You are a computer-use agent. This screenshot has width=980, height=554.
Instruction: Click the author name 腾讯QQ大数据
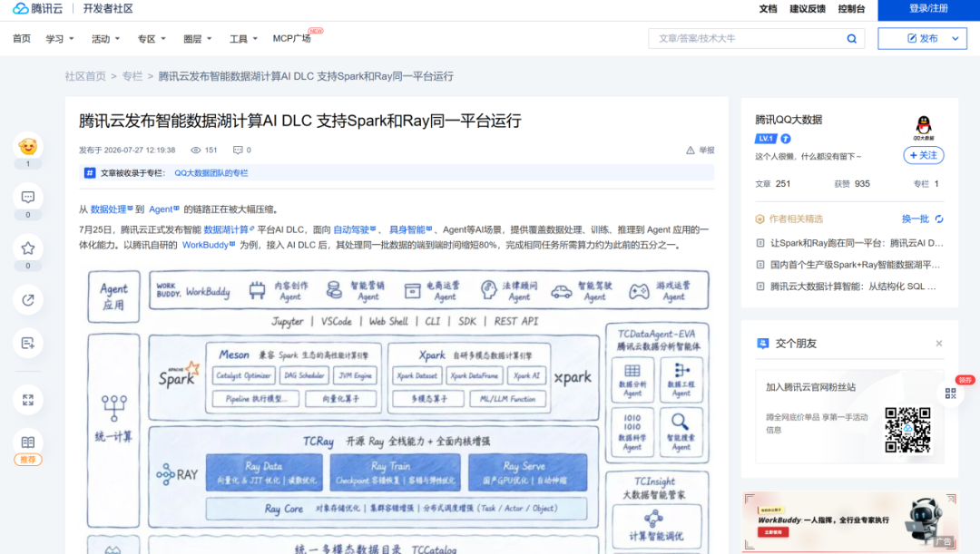click(789, 120)
